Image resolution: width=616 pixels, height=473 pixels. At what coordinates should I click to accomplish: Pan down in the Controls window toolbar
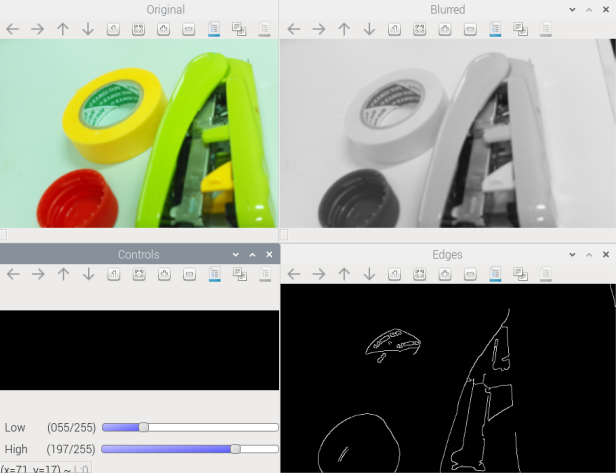88,274
